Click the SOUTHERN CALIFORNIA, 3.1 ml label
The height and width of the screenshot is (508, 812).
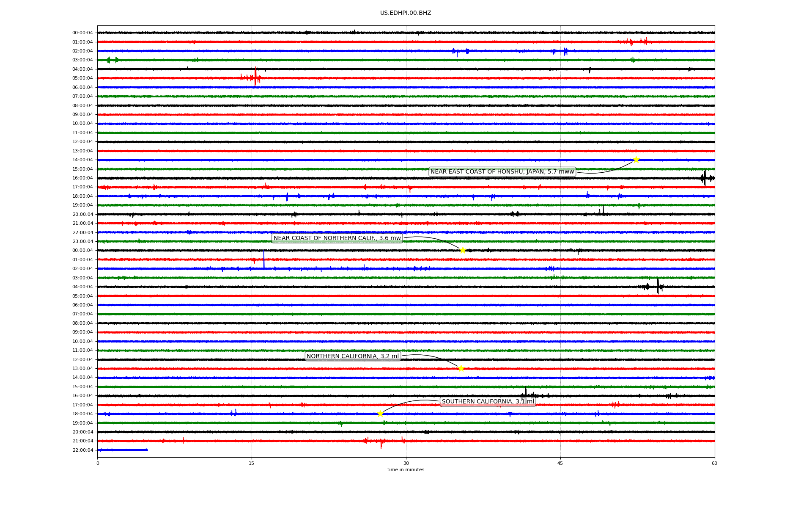coord(488,402)
